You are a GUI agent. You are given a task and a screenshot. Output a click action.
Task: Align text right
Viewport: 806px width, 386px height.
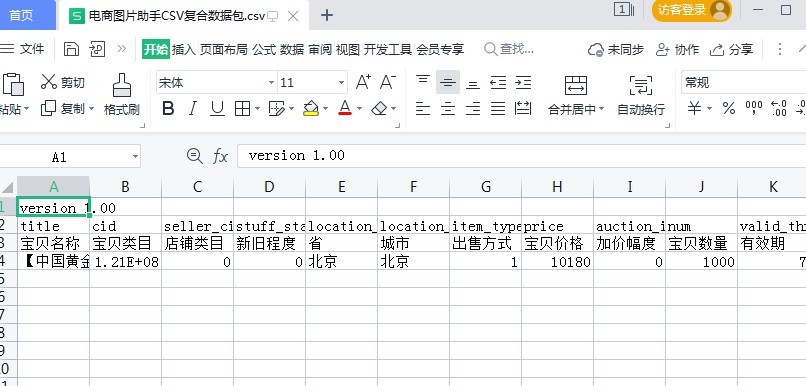click(473, 108)
